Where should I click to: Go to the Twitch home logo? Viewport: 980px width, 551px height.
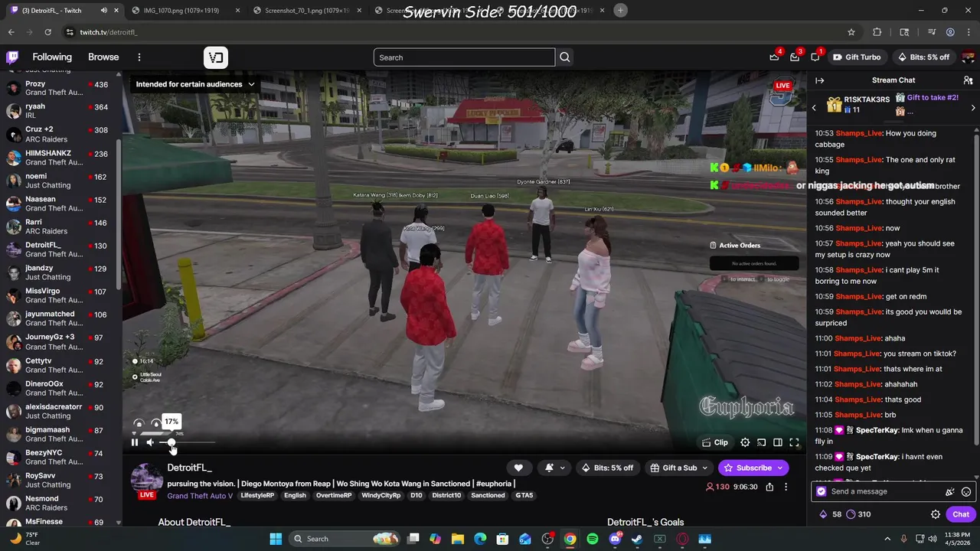pyautogui.click(x=12, y=57)
